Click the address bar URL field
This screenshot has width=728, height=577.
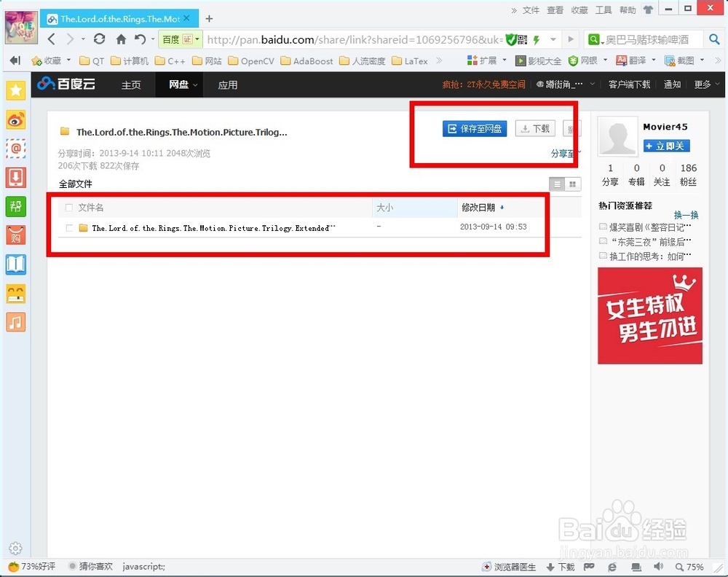(355, 40)
